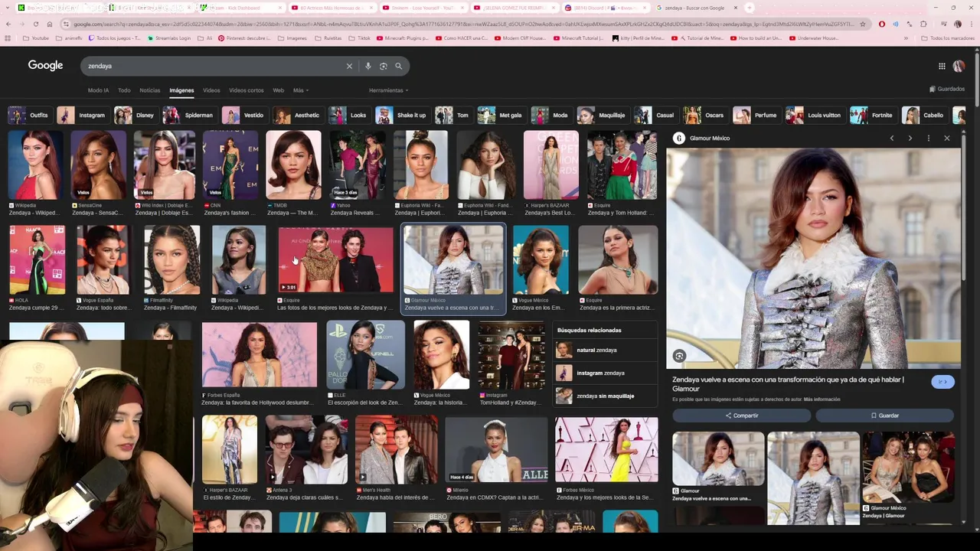Screen dimensions: 980x551
Task: Open the Google apps grid
Action: pyautogui.click(x=942, y=66)
